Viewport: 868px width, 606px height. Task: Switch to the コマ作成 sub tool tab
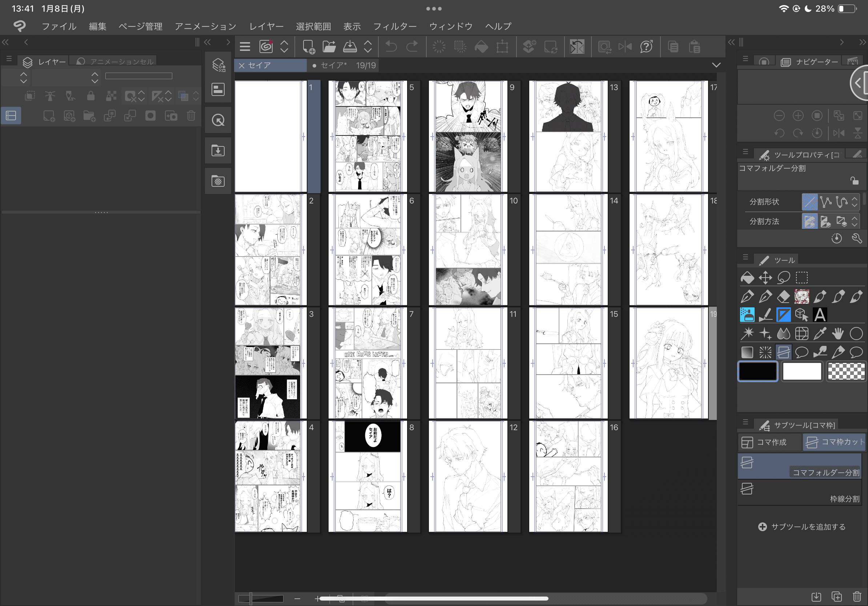point(770,442)
